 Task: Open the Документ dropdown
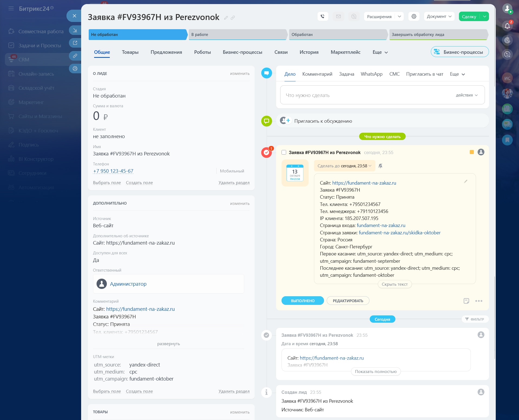tap(439, 16)
